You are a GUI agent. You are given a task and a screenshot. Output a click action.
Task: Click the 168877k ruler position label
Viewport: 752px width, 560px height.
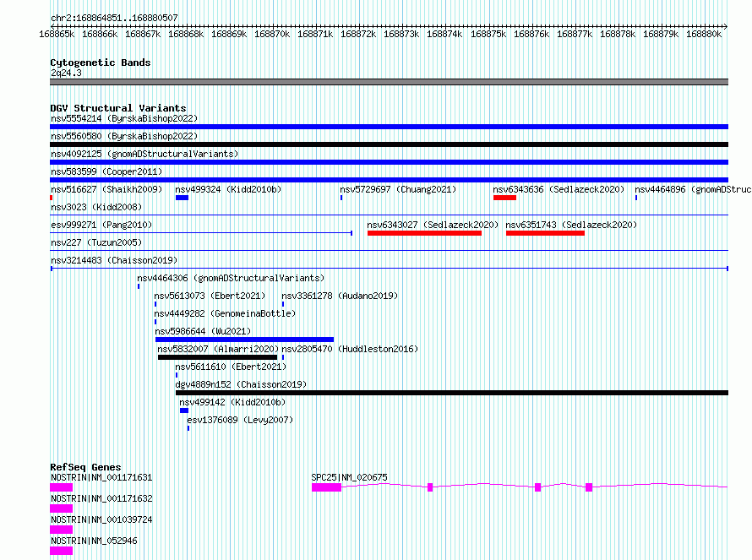click(575, 34)
